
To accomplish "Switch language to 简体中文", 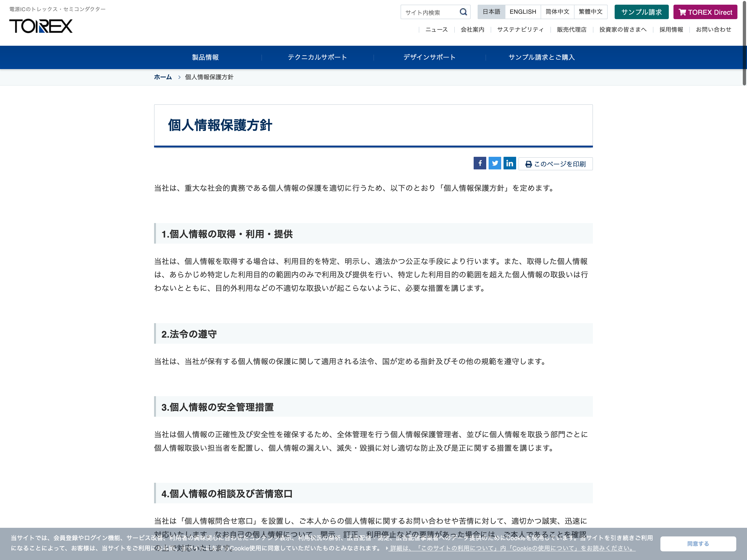I will click(557, 12).
